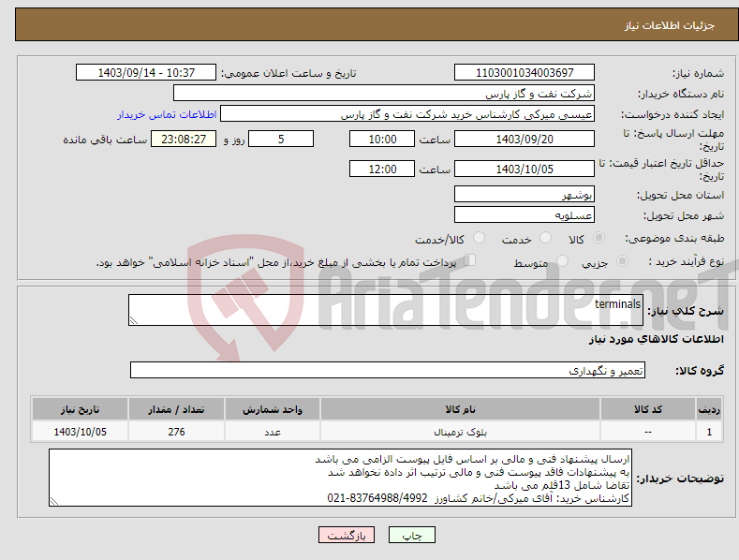Click the city field عسلویه
This screenshot has height=560, width=739.
click(525, 215)
